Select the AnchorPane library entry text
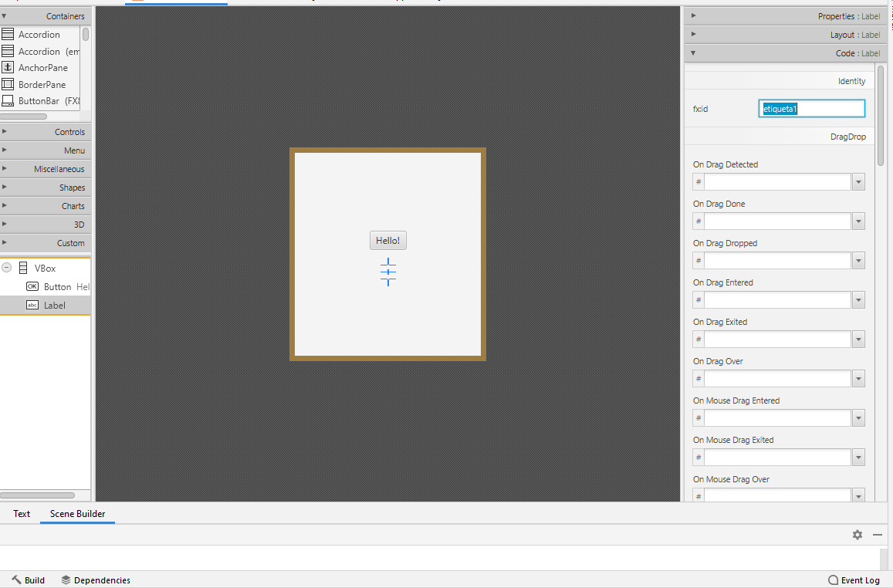 (x=42, y=67)
